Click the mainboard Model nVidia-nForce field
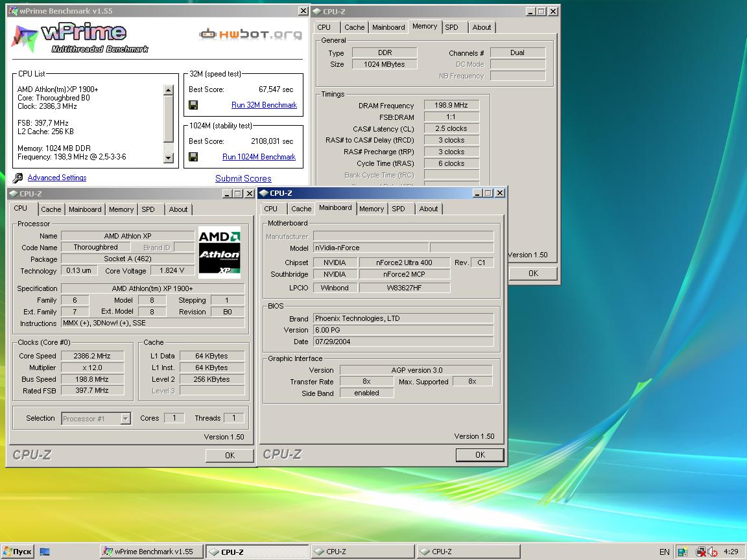This screenshot has width=747, height=560. pyautogui.click(x=371, y=248)
